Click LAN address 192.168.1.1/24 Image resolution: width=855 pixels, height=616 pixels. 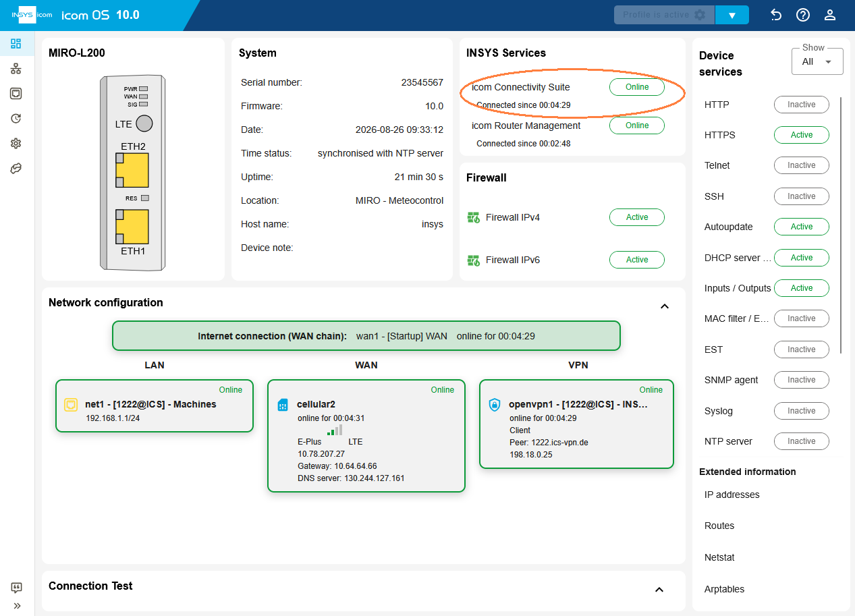click(x=113, y=418)
